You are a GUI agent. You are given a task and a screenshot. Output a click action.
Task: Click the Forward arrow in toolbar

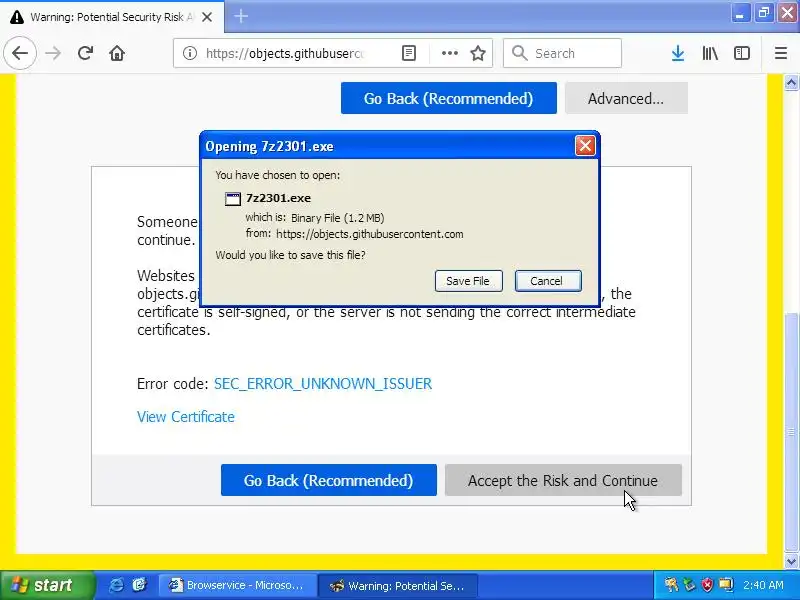coord(53,53)
